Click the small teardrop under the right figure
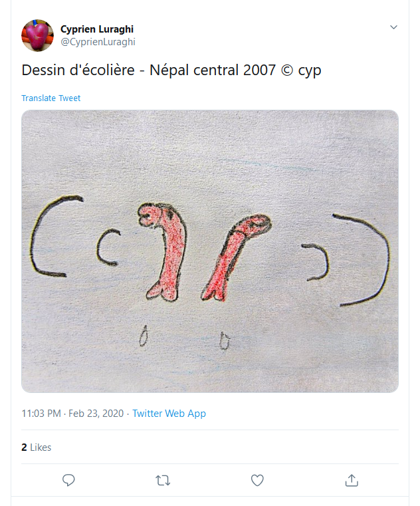This screenshot has height=506, width=420. pos(225,341)
